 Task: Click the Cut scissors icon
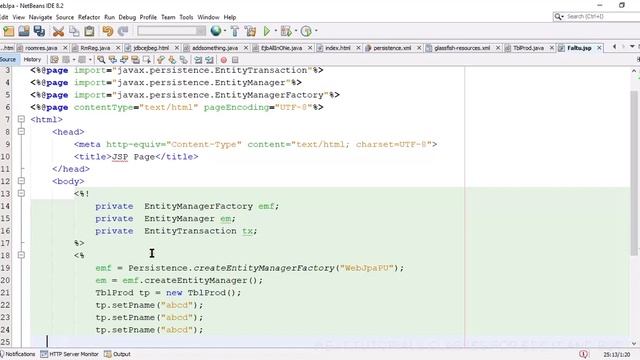click(58, 31)
